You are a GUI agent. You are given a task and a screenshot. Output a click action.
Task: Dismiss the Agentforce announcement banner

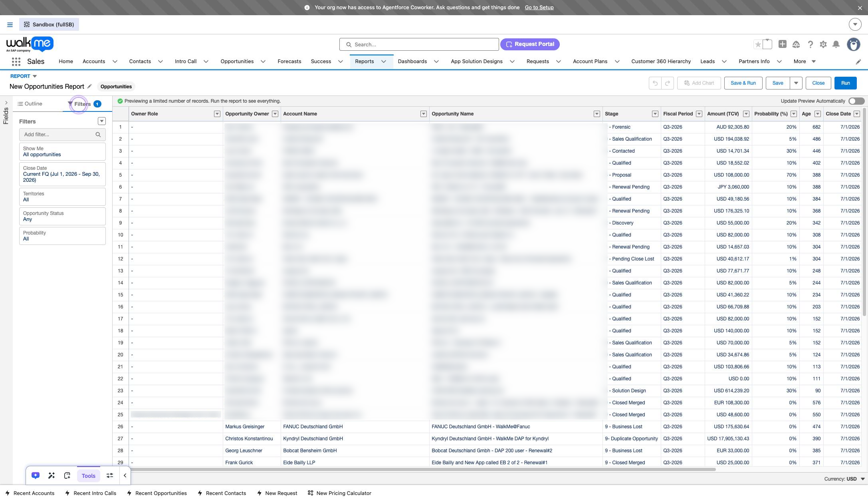(x=860, y=8)
